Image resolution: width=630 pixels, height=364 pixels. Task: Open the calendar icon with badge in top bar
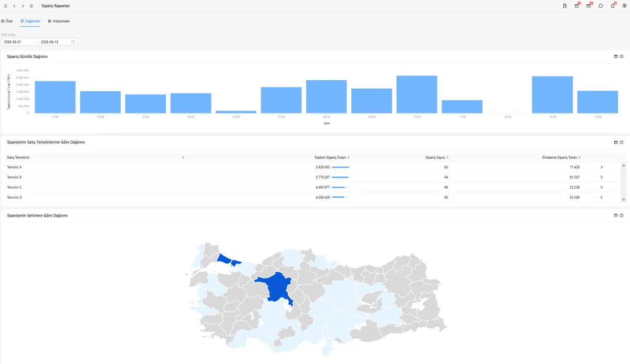tap(577, 6)
